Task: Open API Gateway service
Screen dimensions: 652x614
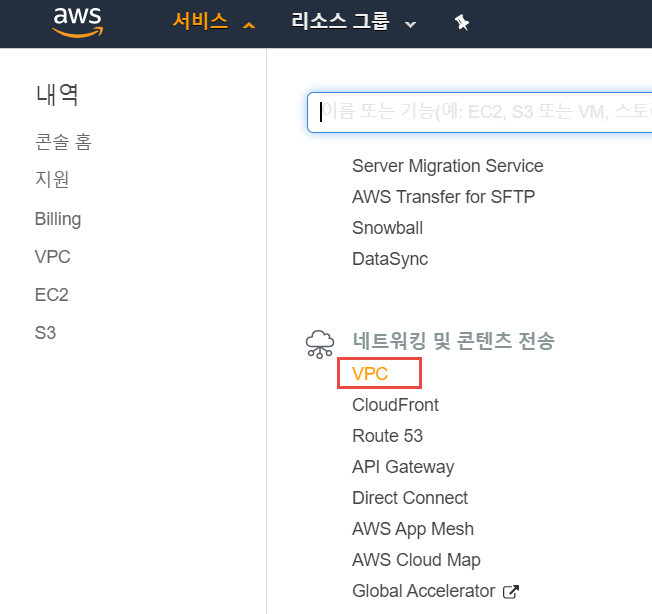Action: pyautogui.click(x=403, y=467)
